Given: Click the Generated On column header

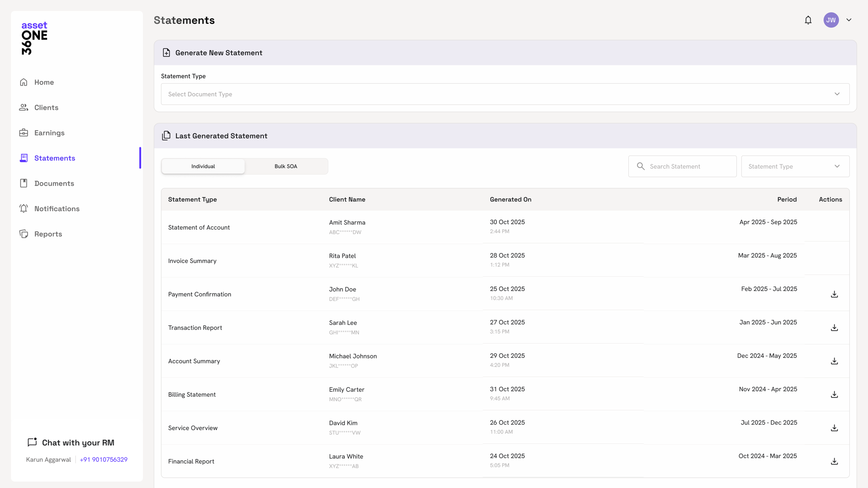Looking at the screenshot, I should tap(510, 199).
